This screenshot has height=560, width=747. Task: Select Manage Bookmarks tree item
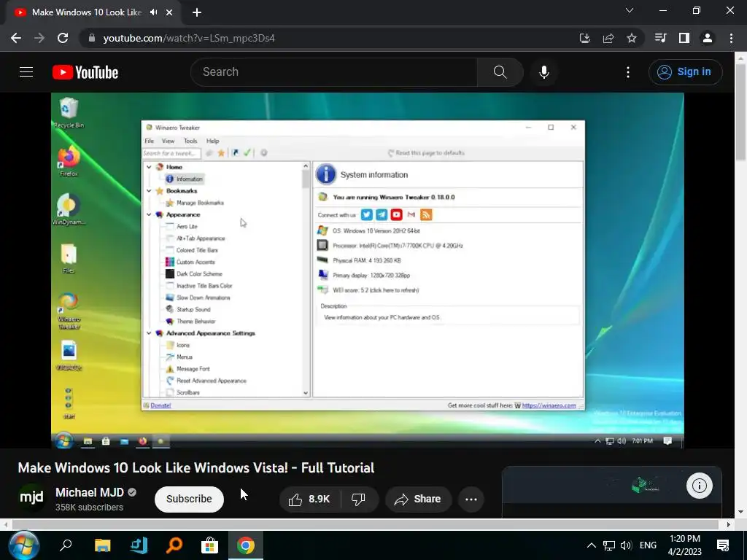pyautogui.click(x=200, y=203)
